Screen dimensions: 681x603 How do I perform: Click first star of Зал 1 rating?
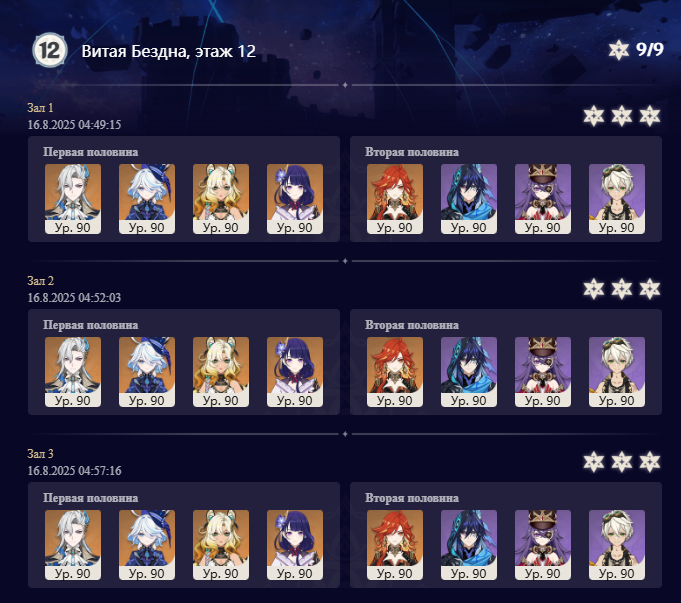(x=594, y=116)
